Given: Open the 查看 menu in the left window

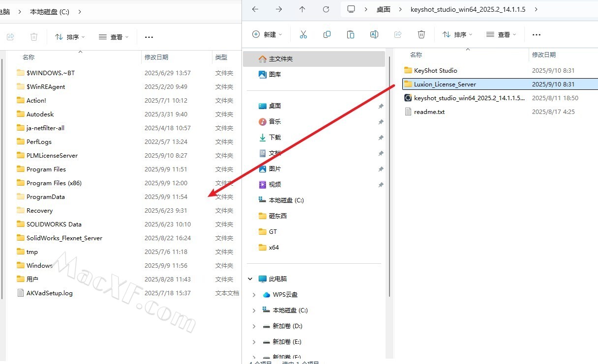Looking at the screenshot, I should 114,37.
